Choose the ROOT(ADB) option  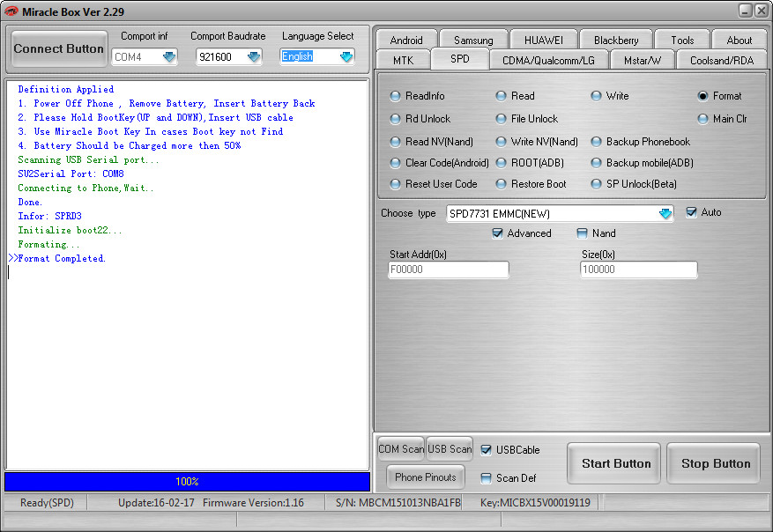pyautogui.click(x=530, y=163)
